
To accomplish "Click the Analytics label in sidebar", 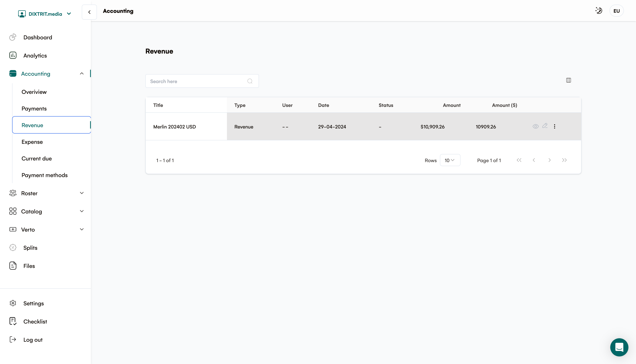I will click(x=35, y=55).
